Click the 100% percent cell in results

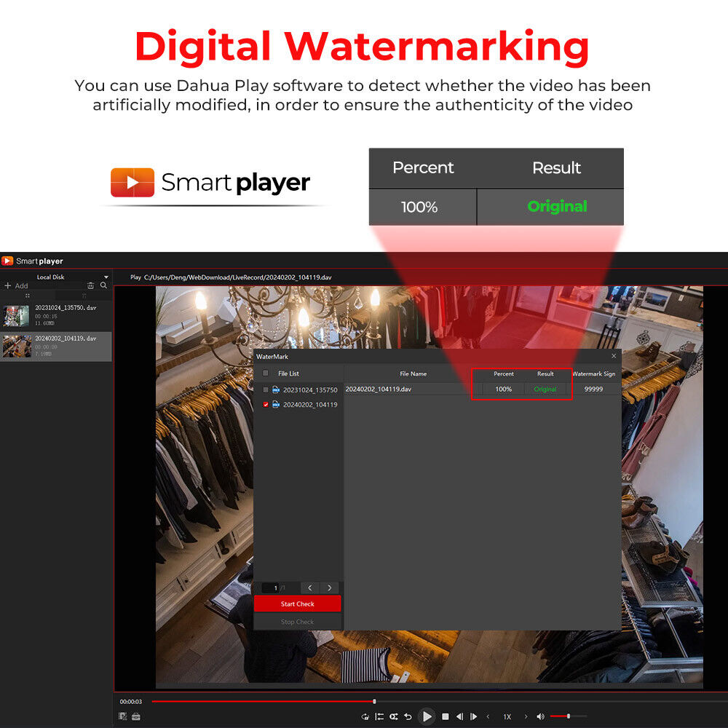pyautogui.click(x=503, y=389)
